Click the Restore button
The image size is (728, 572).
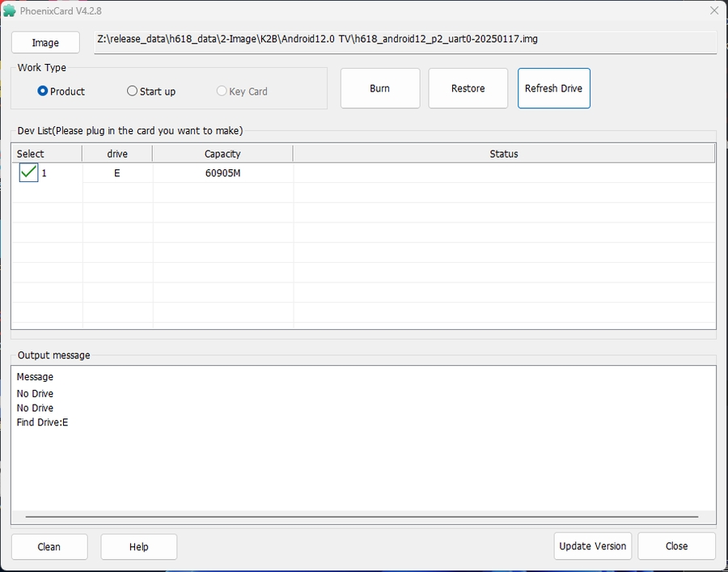(468, 88)
